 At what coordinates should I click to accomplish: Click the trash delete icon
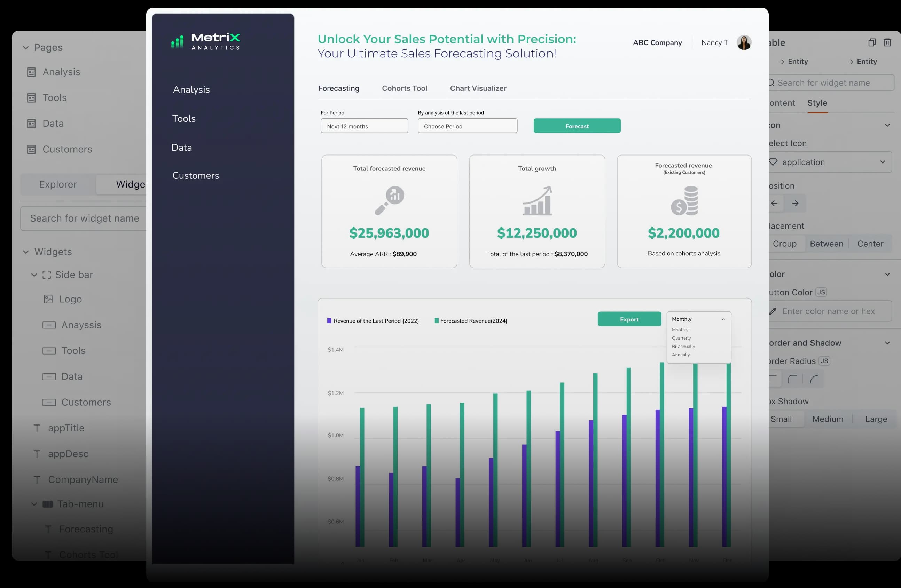click(x=887, y=42)
